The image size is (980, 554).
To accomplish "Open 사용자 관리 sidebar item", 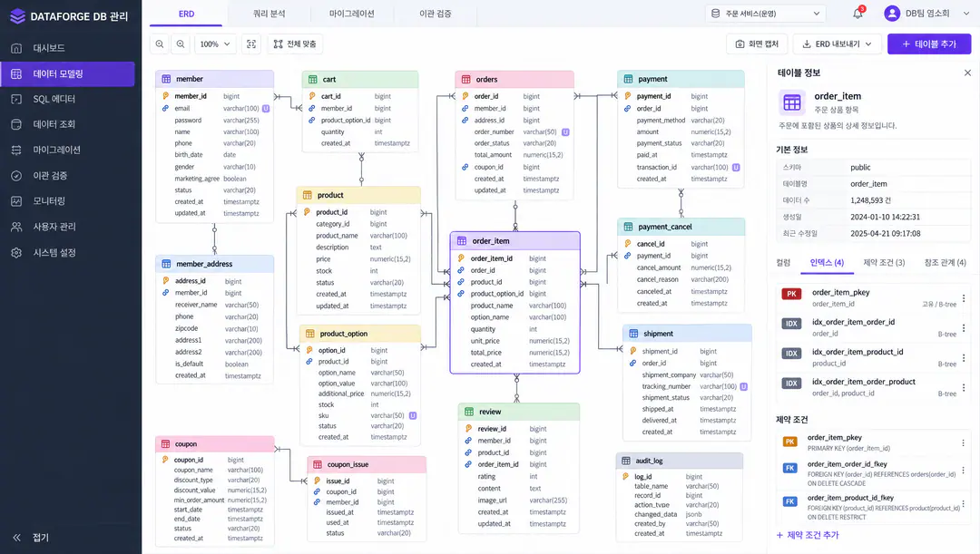I will pyautogui.click(x=67, y=227).
